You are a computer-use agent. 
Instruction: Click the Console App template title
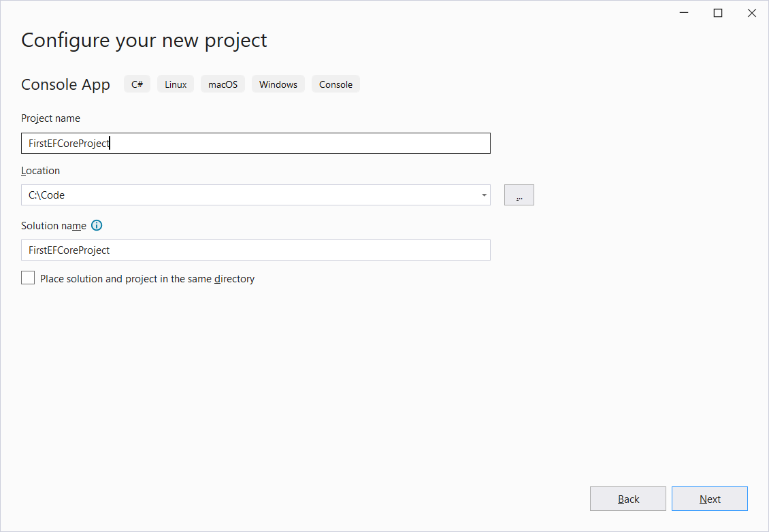(x=65, y=84)
